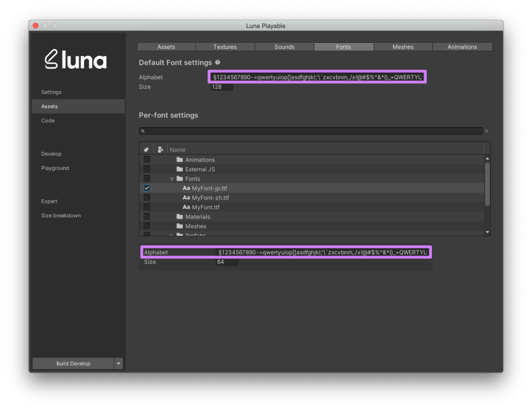The image size is (532, 410).
Task: Select the MyFont-zh.ttf row
Action: pos(312,197)
